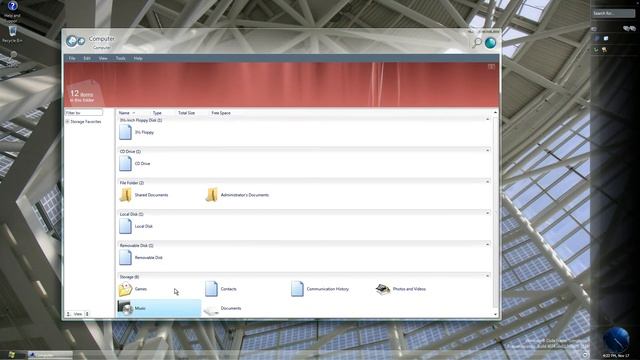Viewport: 640px width, 360px height.
Task: Click the scrollbar up arrow
Action: 496,112
